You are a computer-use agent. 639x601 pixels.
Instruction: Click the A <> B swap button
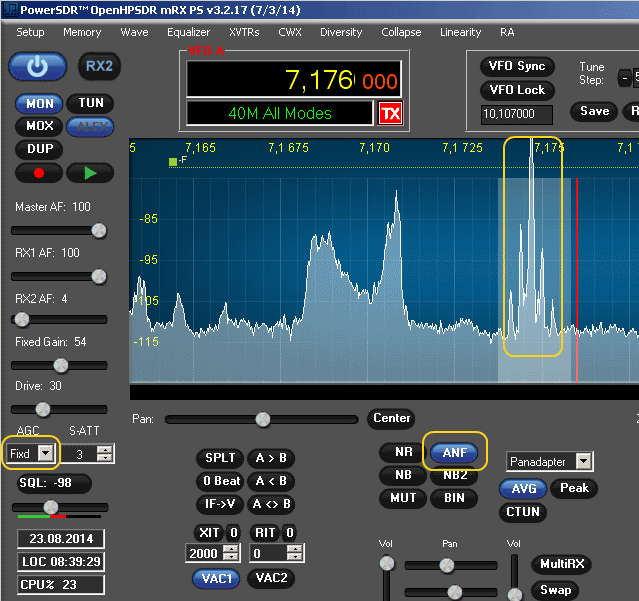[x=271, y=504]
